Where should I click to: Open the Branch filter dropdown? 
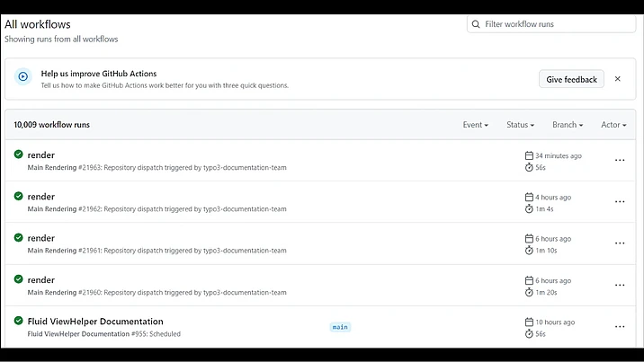click(x=567, y=125)
